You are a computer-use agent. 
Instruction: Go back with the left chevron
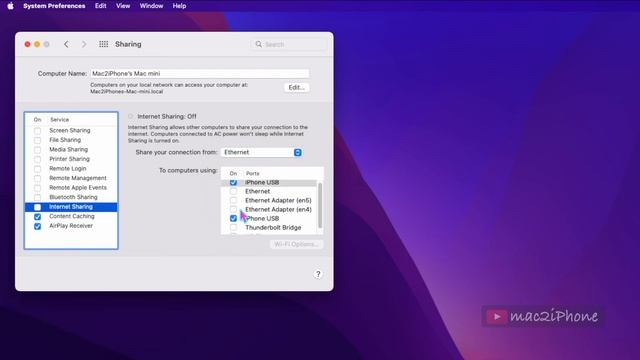tap(66, 44)
